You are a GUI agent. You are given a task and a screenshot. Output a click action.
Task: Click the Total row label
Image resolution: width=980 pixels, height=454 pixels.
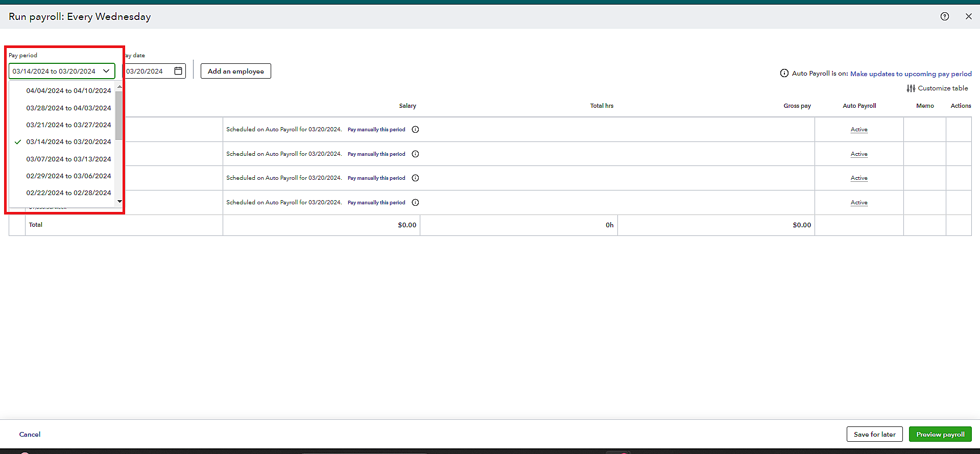pos(36,225)
